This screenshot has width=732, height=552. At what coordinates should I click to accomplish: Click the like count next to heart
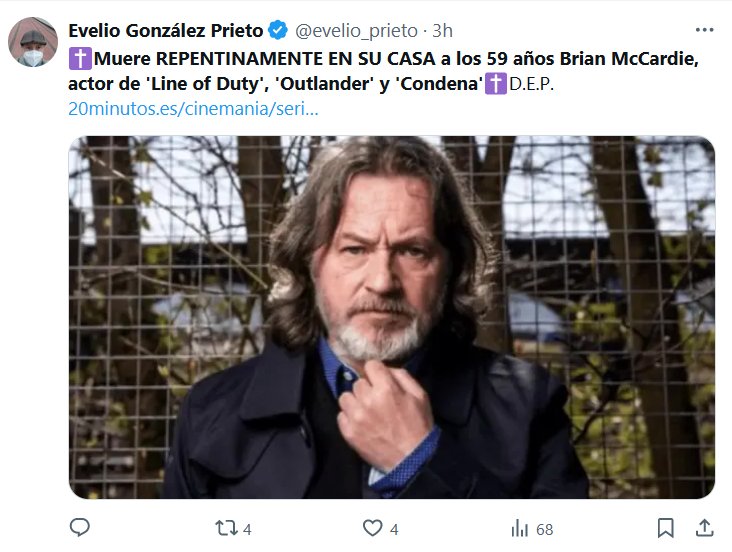[x=394, y=528]
